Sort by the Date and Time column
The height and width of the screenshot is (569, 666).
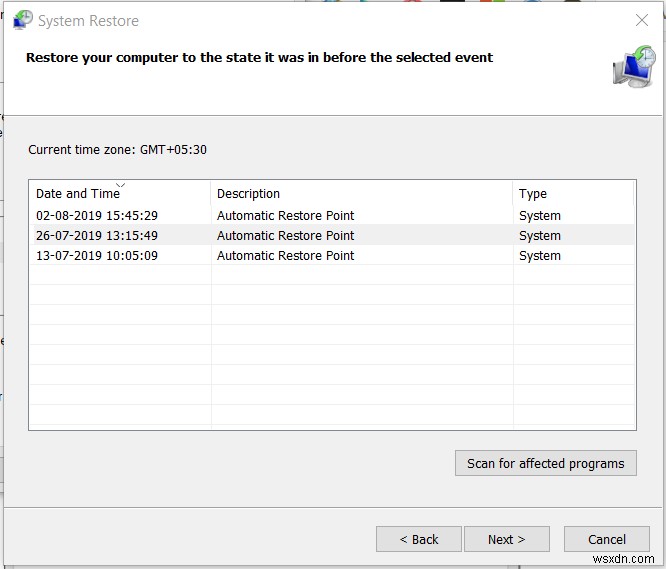(78, 194)
